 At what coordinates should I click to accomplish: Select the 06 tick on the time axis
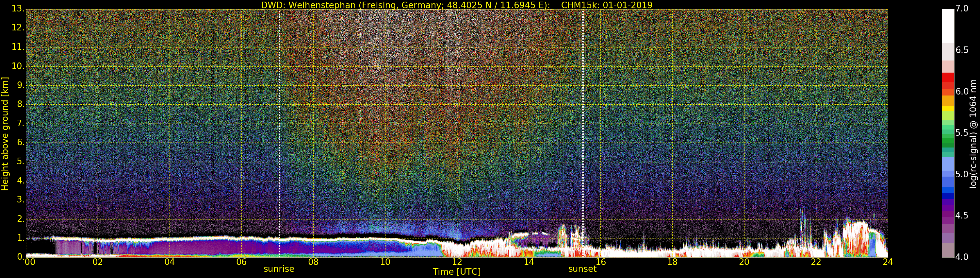click(x=241, y=262)
